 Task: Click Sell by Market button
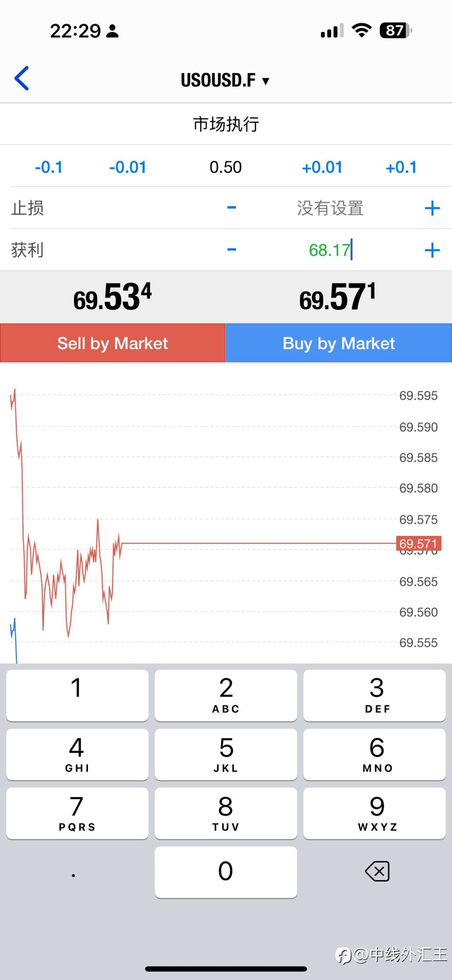click(x=113, y=343)
